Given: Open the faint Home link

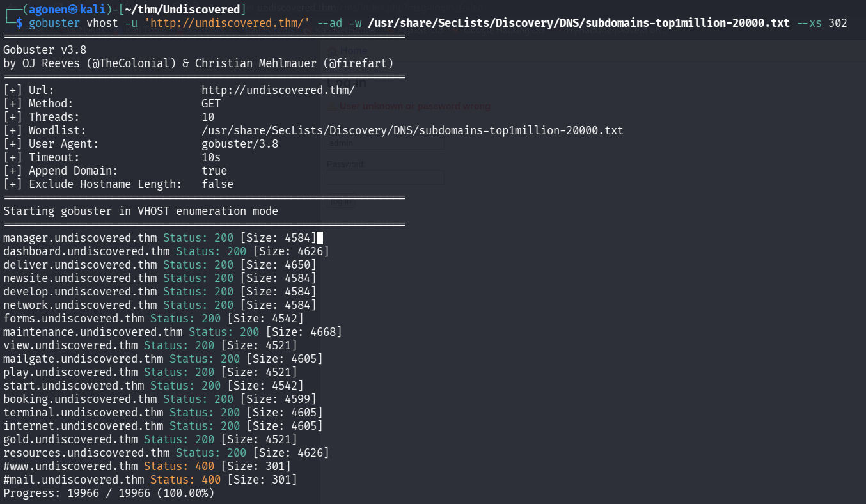Looking at the screenshot, I should point(353,51).
